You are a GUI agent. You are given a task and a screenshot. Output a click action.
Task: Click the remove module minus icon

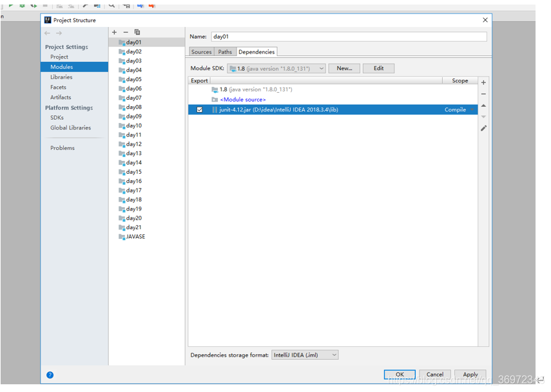pyautogui.click(x=126, y=32)
